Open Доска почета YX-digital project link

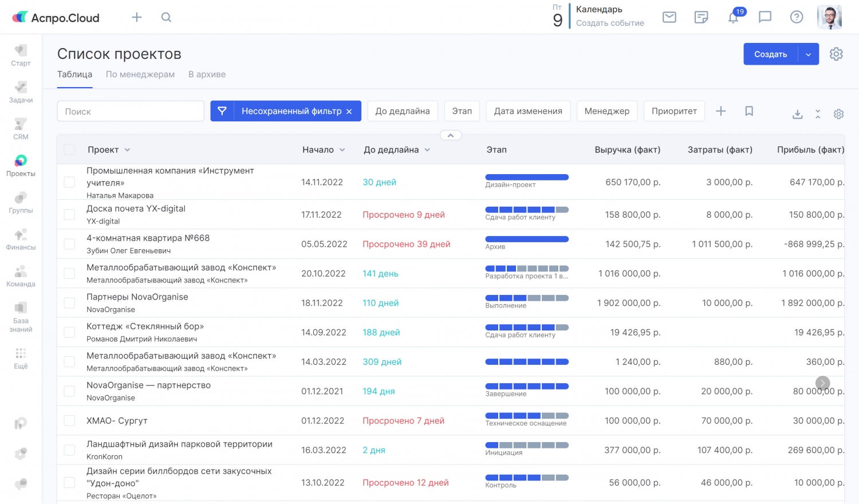pyautogui.click(x=136, y=209)
